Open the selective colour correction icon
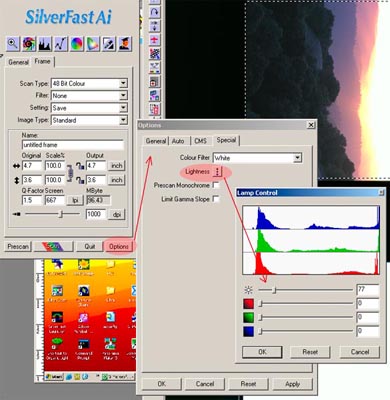This screenshot has height=400, width=390. tap(93, 44)
